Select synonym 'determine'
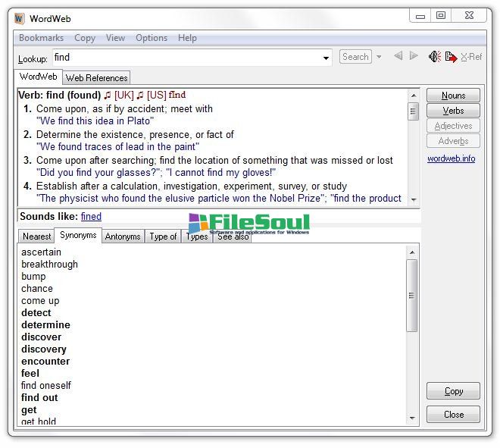The width and height of the screenshot is (500, 448). 45,325
